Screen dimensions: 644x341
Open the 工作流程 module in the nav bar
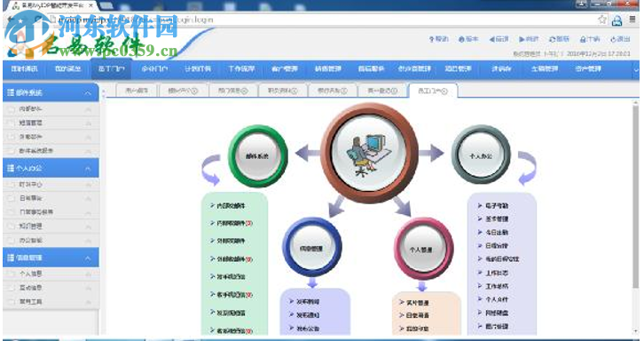tap(241, 69)
